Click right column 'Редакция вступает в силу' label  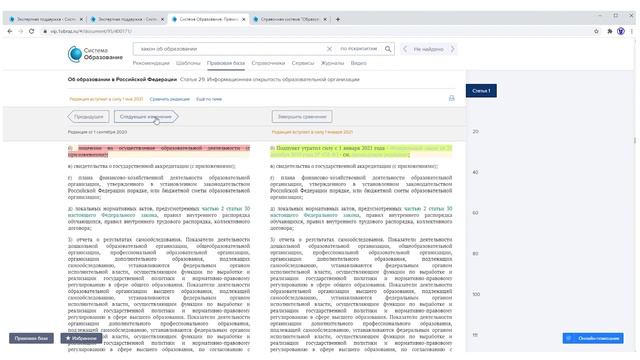[x=312, y=132]
